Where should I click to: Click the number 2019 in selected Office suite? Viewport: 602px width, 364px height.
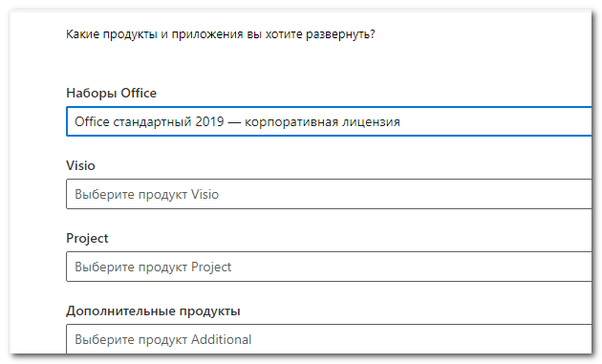pyautogui.click(x=209, y=121)
